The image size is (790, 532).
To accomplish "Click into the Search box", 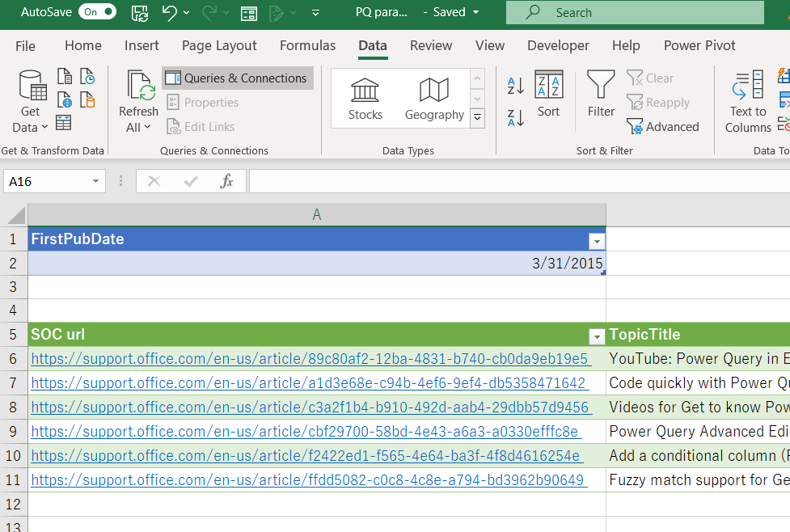I will 635,13.
